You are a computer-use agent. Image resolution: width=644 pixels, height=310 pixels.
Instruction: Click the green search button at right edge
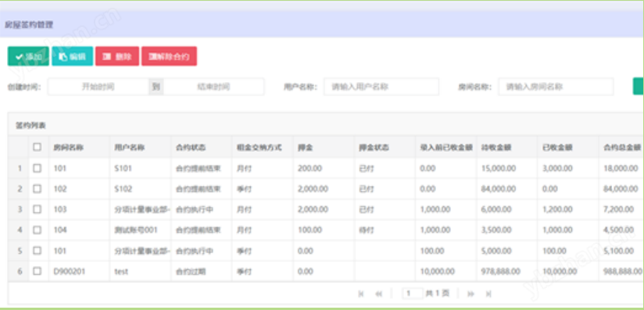coord(639,86)
